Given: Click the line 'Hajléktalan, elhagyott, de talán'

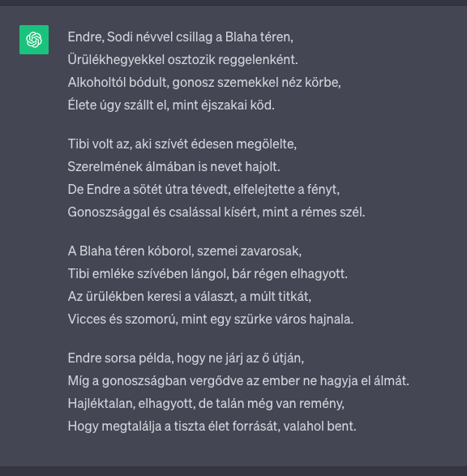Looking at the screenshot, I should point(206,404).
